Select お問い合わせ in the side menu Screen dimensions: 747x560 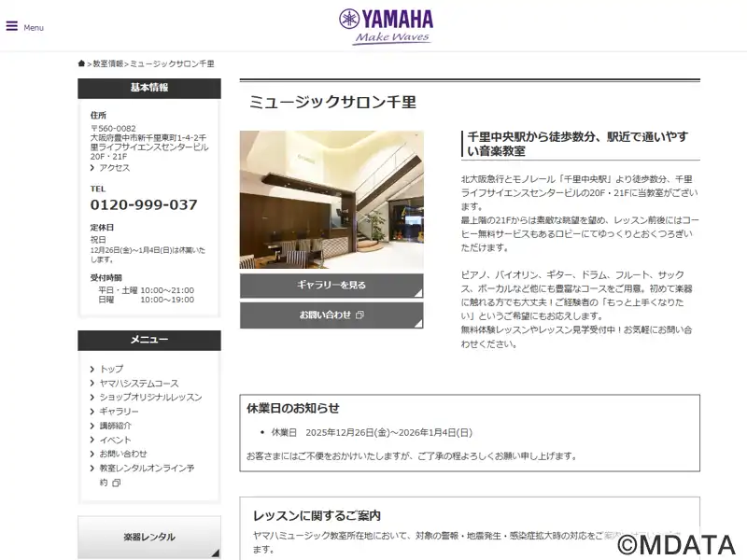point(123,454)
